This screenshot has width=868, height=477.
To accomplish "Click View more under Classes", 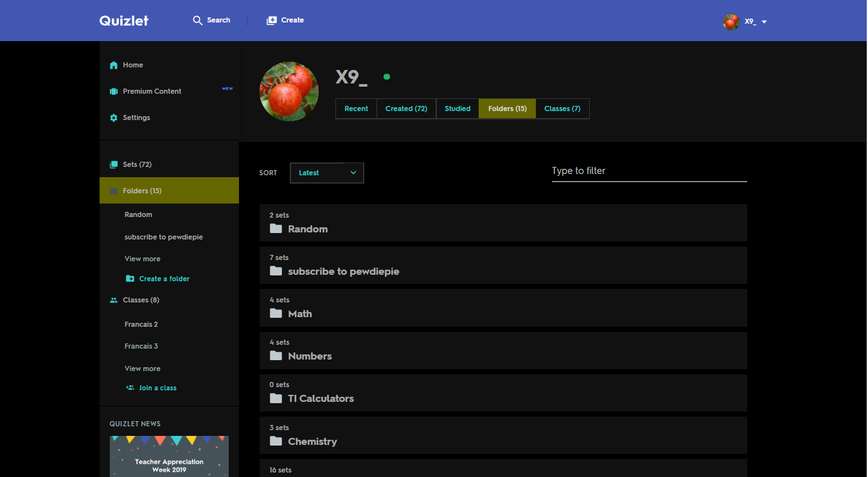I will pyautogui.click(x=142, y=369).
